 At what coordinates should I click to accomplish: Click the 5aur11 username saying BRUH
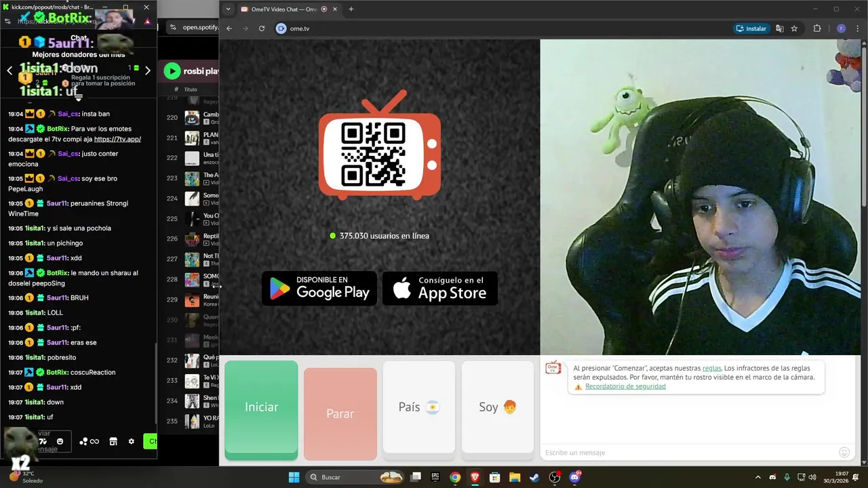click(57, 298)
